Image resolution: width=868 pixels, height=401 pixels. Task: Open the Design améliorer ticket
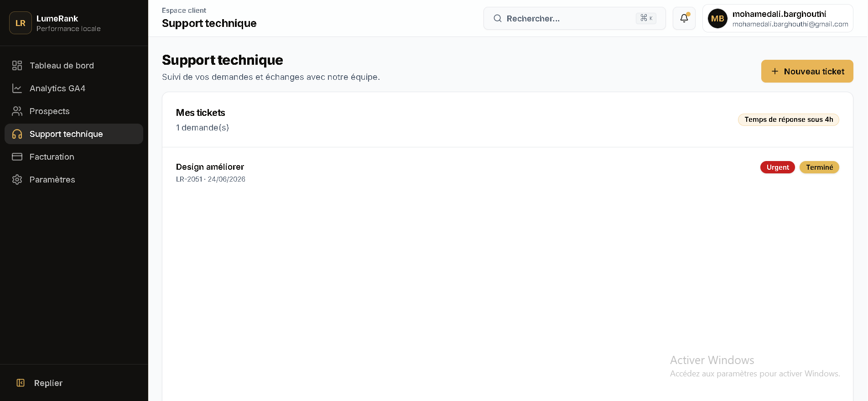pos(507,172)
